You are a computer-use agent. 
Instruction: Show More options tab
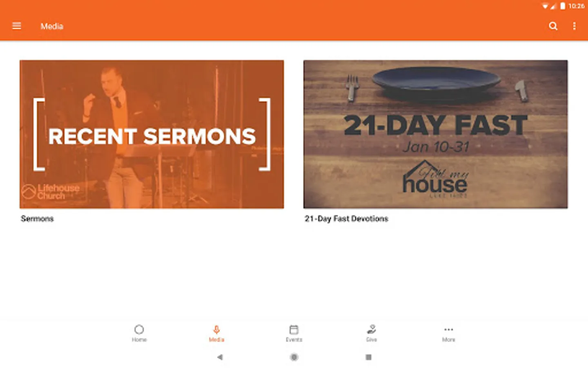[448, 333]
